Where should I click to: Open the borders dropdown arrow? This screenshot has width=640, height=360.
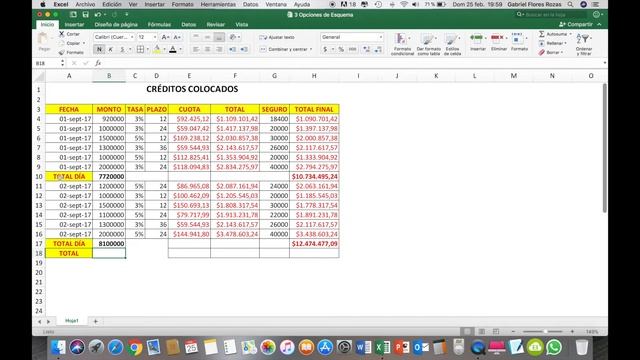click(147, 49)
